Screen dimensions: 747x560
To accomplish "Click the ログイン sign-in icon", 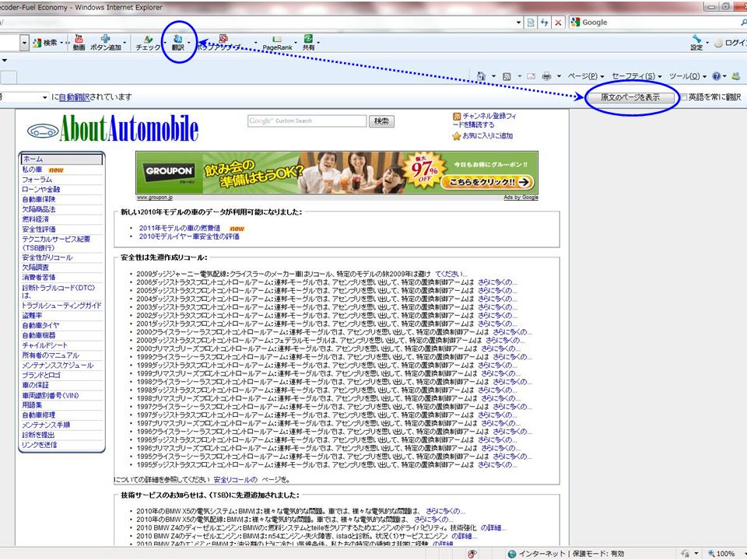I will [x=718, y=44].
